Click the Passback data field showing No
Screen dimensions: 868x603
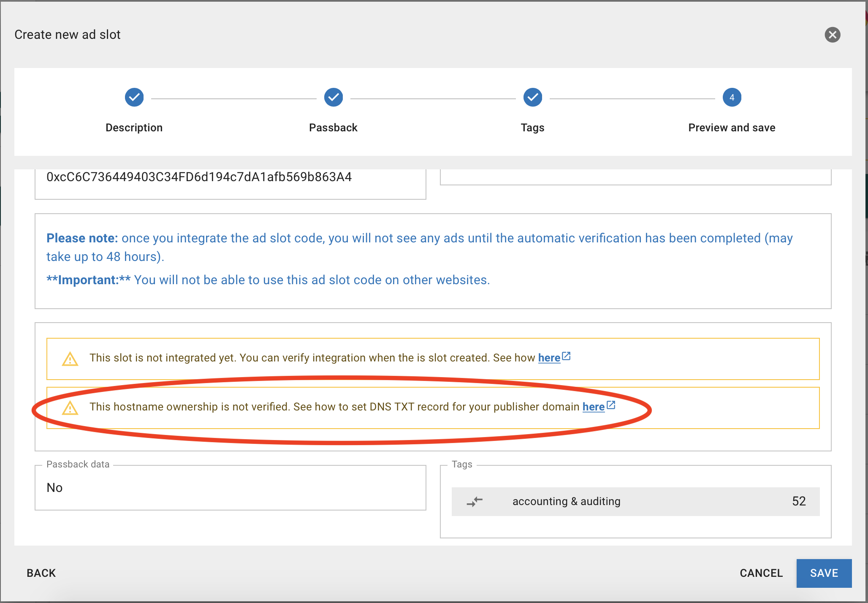[230, 487]
